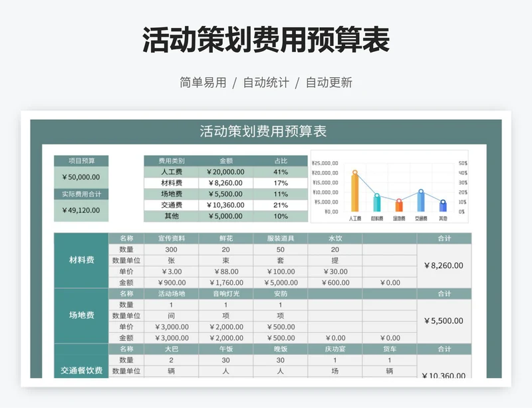Select the 场地费 label in summary table

point(172,194)
